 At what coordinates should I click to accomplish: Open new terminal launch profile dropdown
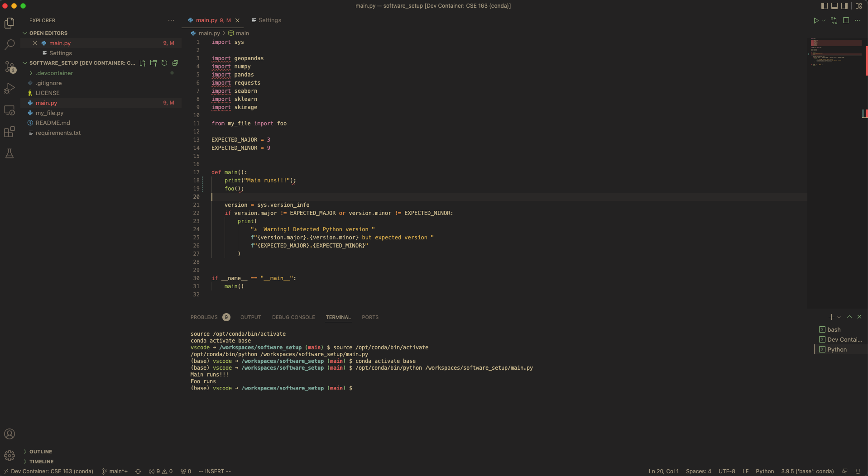pos(839,317)
